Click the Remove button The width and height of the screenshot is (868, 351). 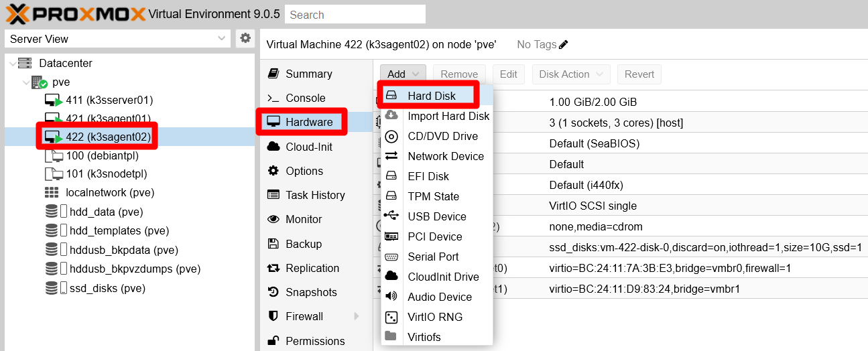pos(459,74)
